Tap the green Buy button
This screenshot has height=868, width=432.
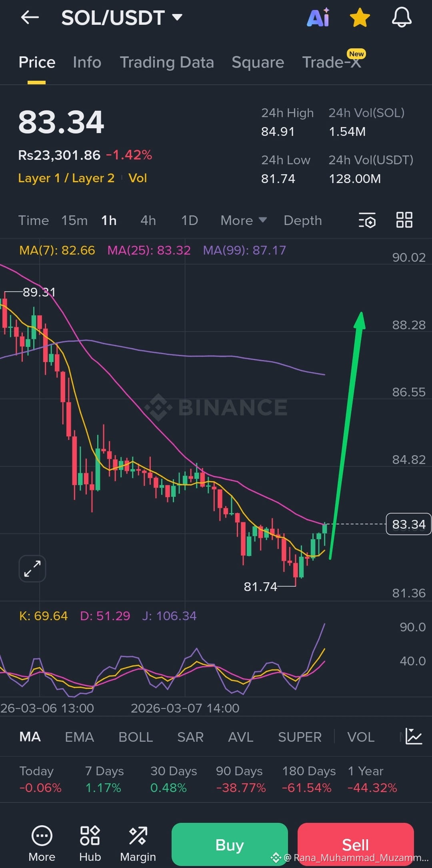click(x=230, y=844)
